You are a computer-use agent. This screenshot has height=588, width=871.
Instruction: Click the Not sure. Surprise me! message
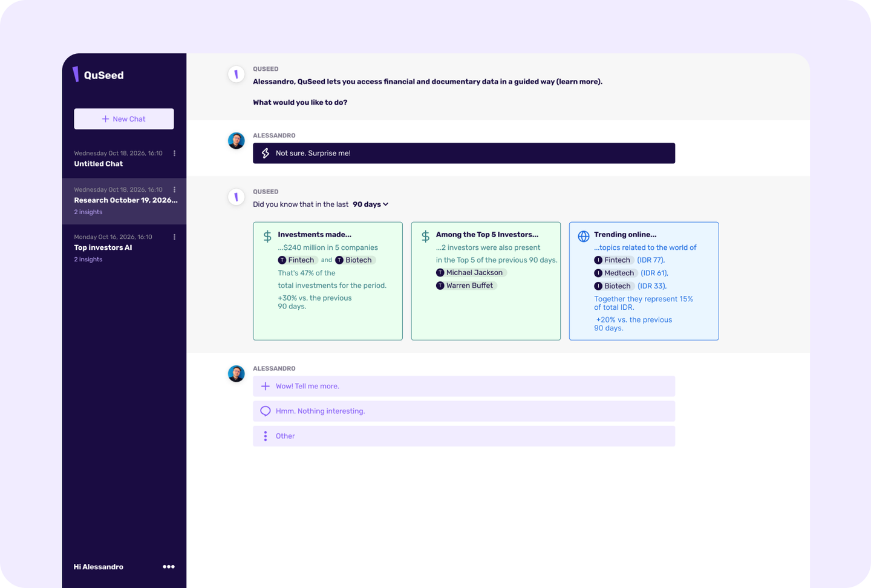click(464, 153)
